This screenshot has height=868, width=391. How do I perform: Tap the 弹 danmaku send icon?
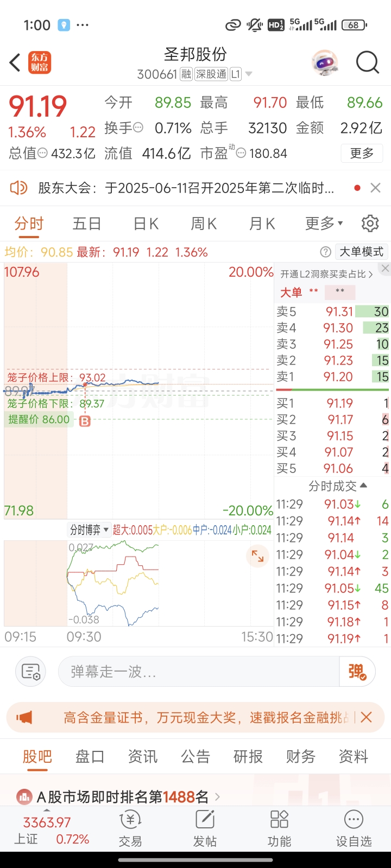[357, 672]
